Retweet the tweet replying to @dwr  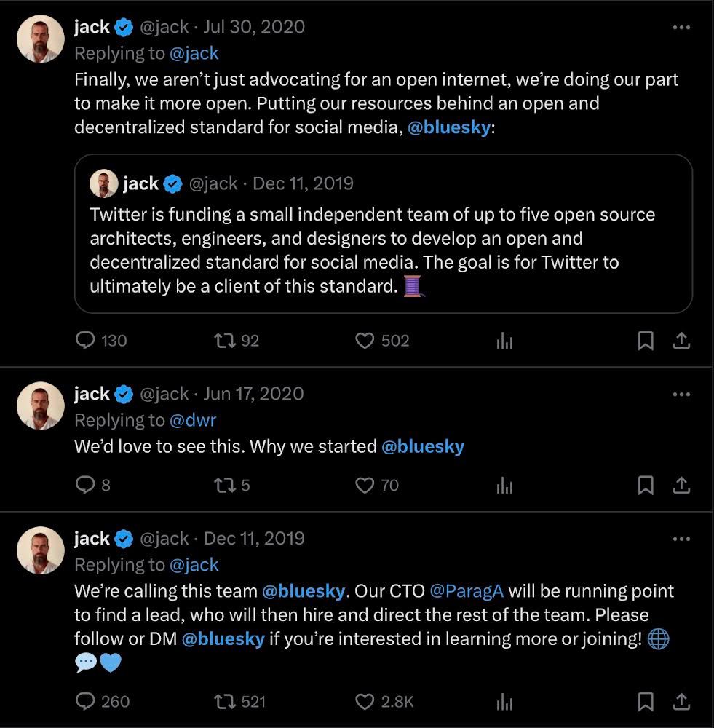coord(223,485)
